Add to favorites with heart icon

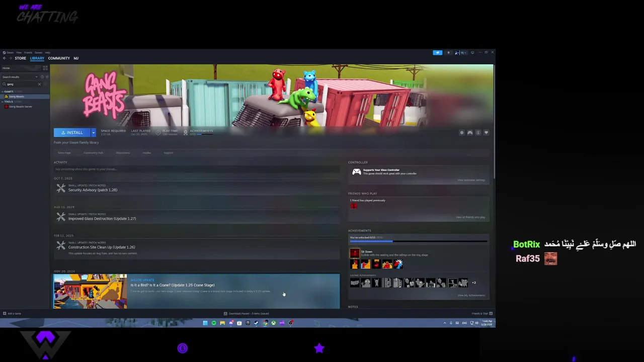(486, 133)
